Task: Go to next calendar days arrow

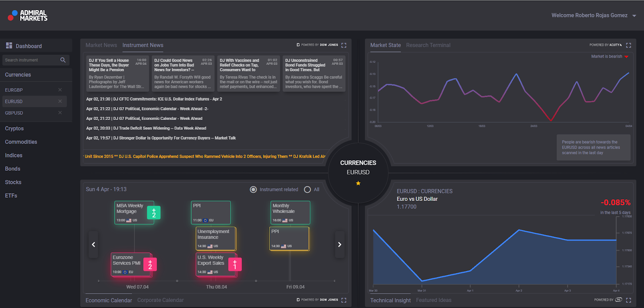Action: point(339,244)
